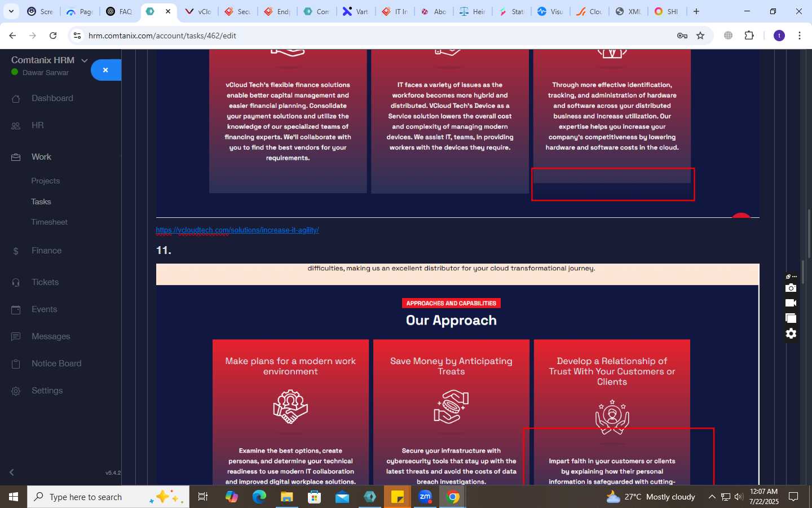Select Tasks in the sidebar
Viewport: 812px width, 508px height.
tap(41, 202)
